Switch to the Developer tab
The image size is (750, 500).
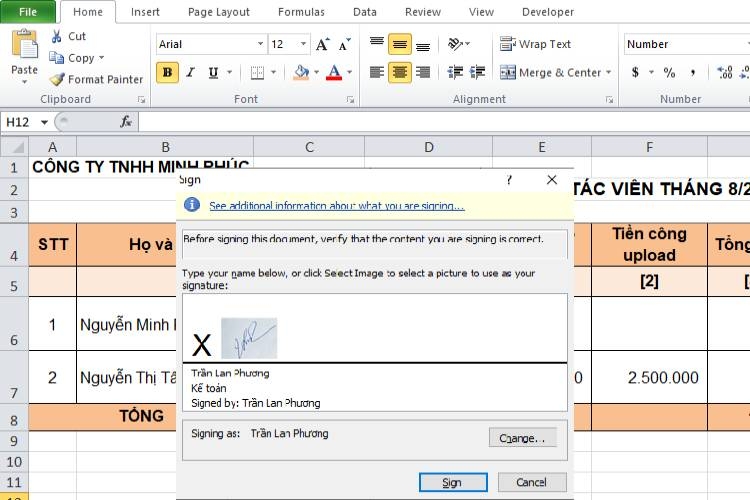pos(548,12)
